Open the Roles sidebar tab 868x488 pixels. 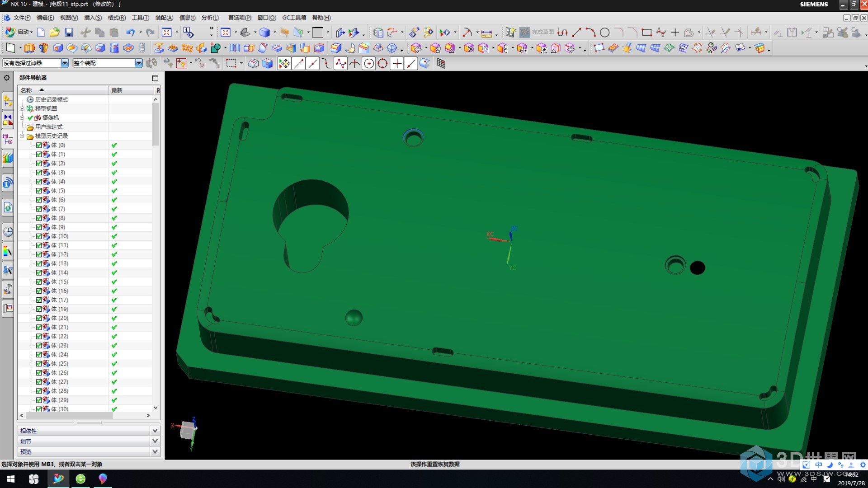click(8, 308)
